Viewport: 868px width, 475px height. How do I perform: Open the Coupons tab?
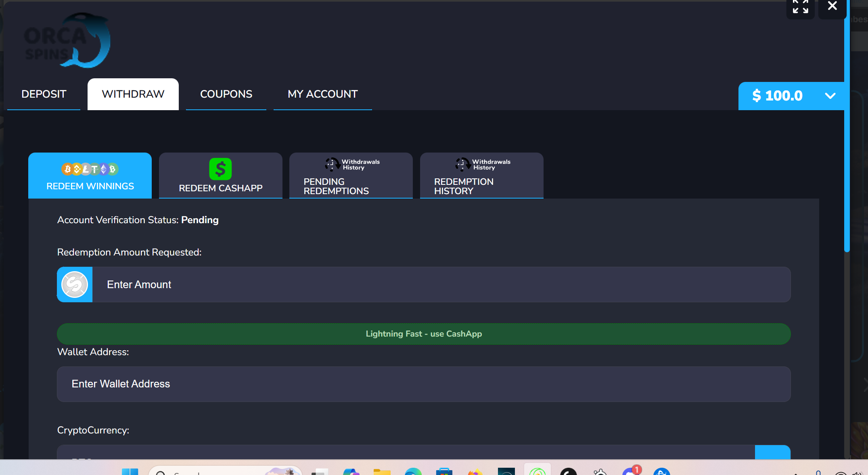click(226, 94)
